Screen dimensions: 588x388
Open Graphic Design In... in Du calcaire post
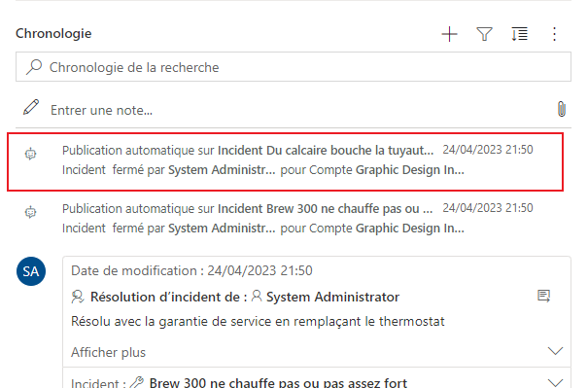pos(410,170)
